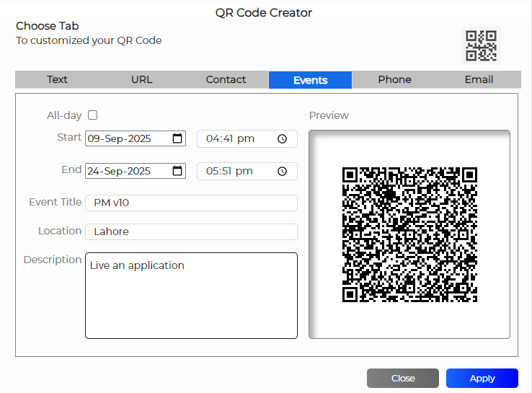The width and height of the screenshot is (532, 393).
Task: Click the Apply button
Action: (482, 378)
